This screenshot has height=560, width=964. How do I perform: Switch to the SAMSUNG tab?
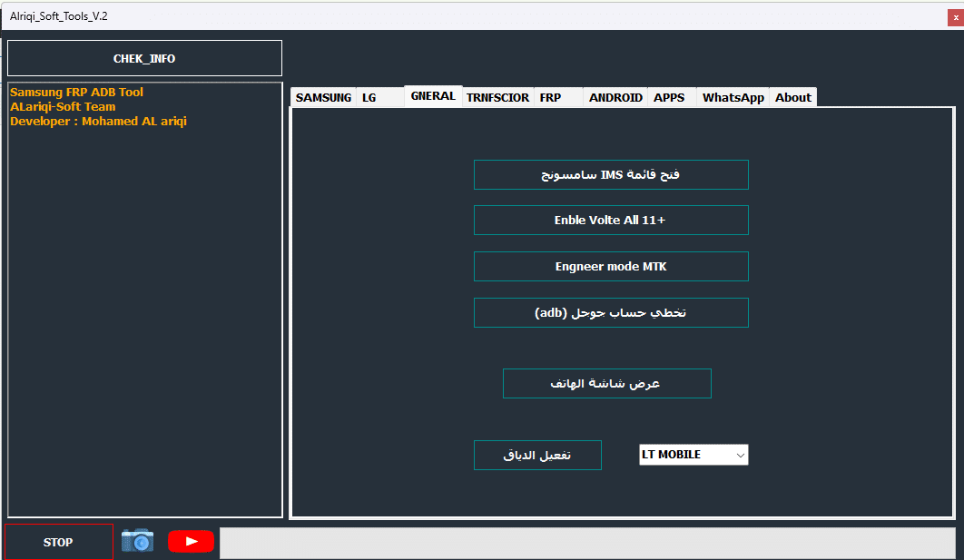[x=323, y=96]
